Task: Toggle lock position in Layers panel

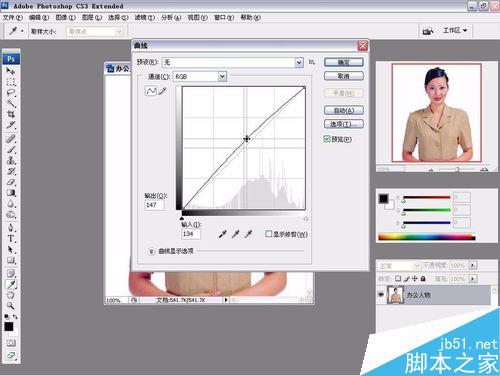Action: click(414, 278)
